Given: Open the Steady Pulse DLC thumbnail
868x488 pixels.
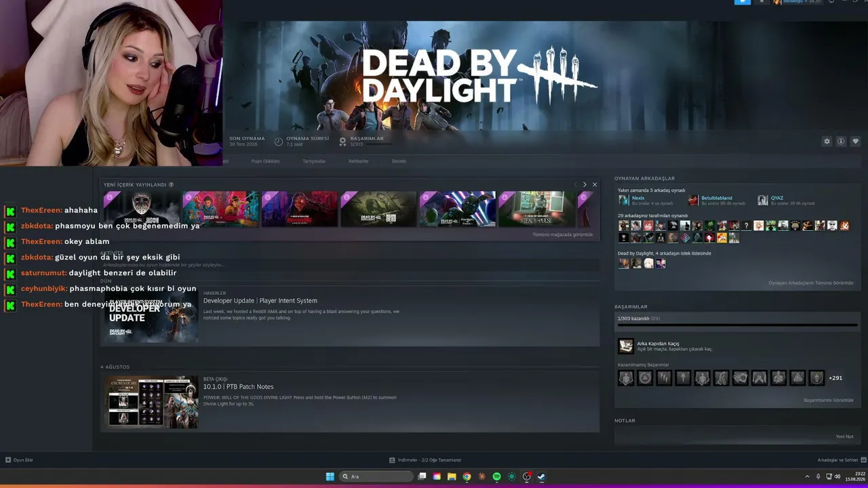Looking at the screenshot, I should [536, 209].
